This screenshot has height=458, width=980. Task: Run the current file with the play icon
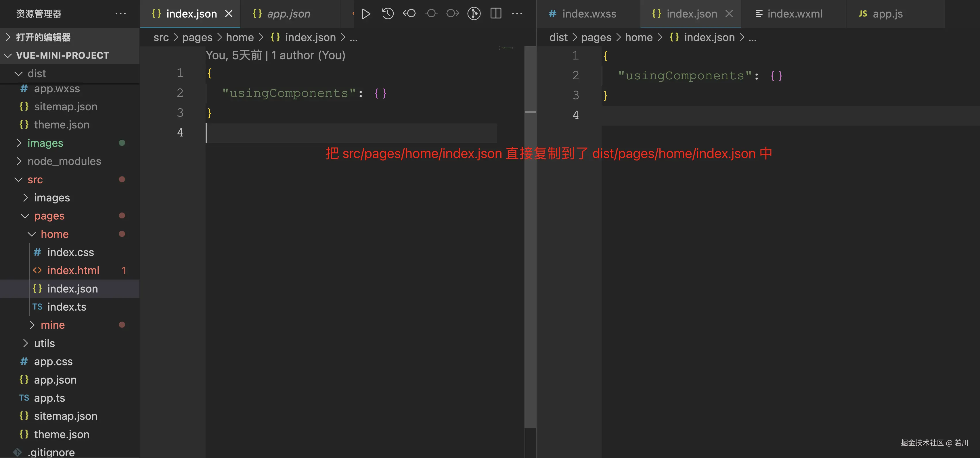[365, 14]
